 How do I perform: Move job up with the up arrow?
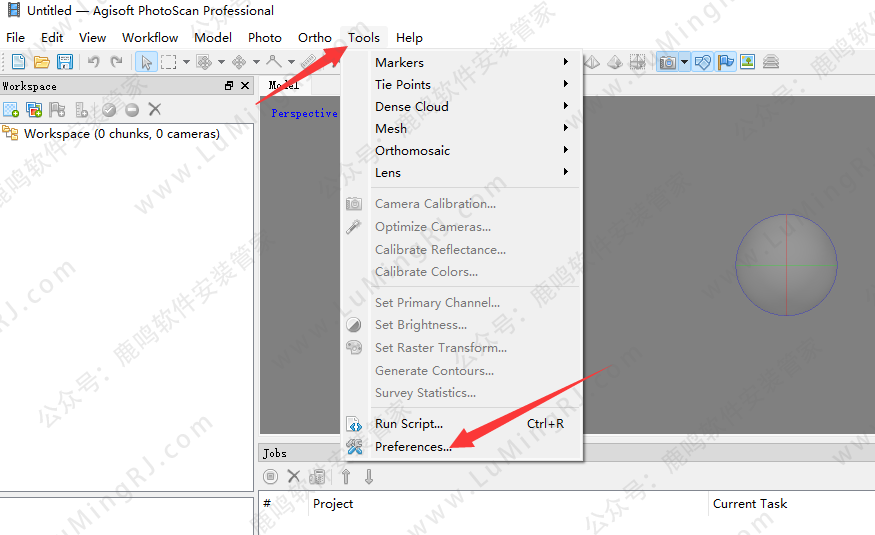[346, 476]
